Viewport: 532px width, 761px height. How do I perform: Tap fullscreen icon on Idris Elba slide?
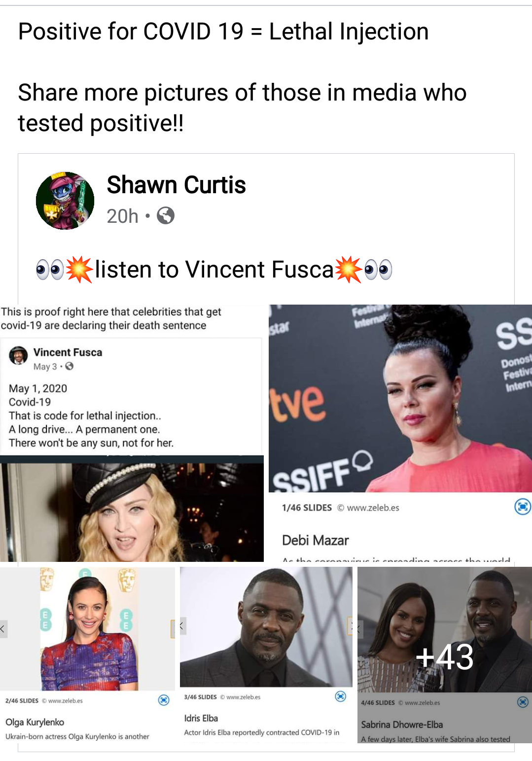click(x=340, y=696)
